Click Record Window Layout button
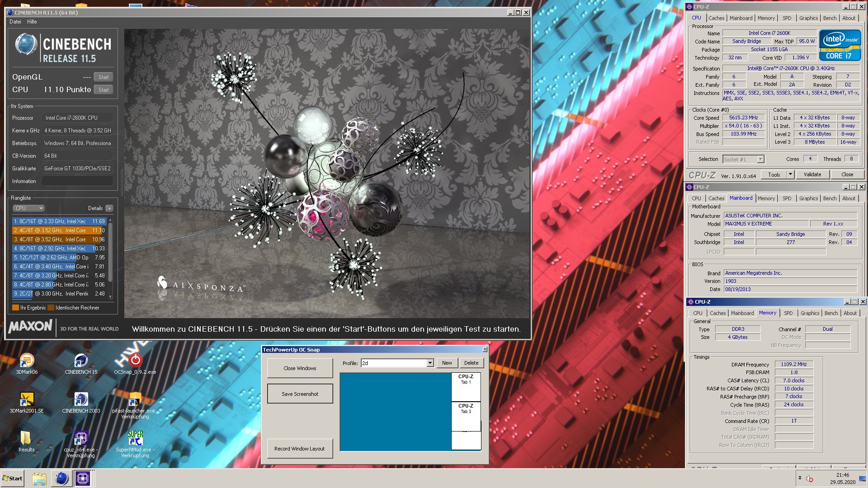Image resolution: width=868 pixels, height=488 pixels. pyautogui.click(x=300, y=449)
